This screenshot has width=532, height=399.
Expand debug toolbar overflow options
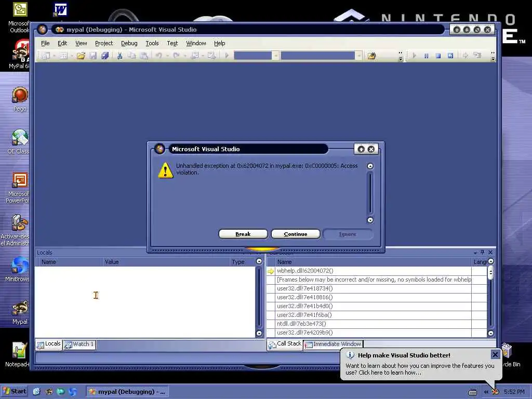click(x=493, y=56)
